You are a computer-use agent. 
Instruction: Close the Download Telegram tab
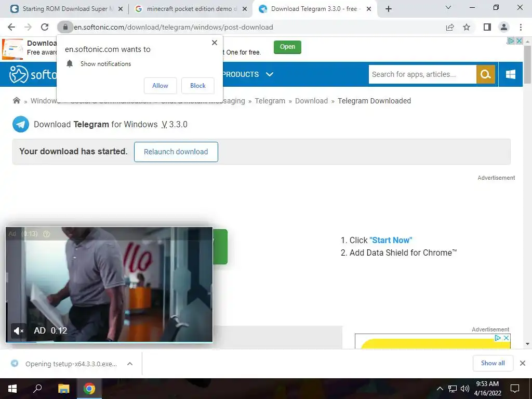coord(369,9)
